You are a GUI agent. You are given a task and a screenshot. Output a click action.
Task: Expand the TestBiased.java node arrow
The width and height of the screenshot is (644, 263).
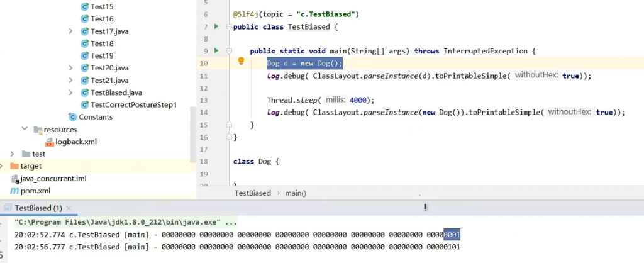coord(71,92)
